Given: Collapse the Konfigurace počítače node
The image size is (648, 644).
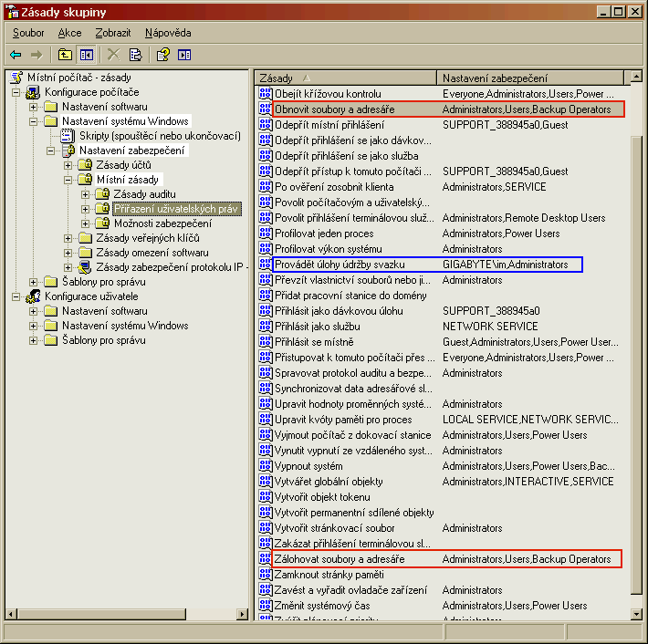Looking at the screenshot, I should point(16,92).
